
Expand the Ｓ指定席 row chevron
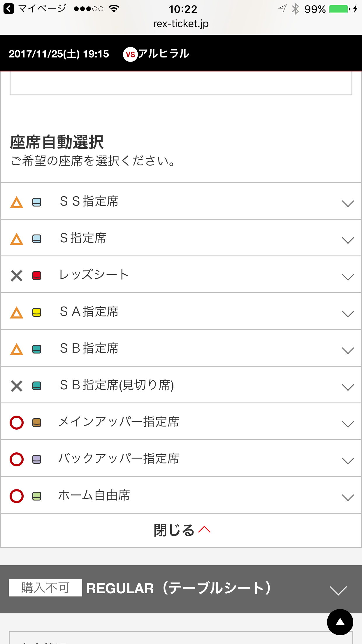[348, 240]
